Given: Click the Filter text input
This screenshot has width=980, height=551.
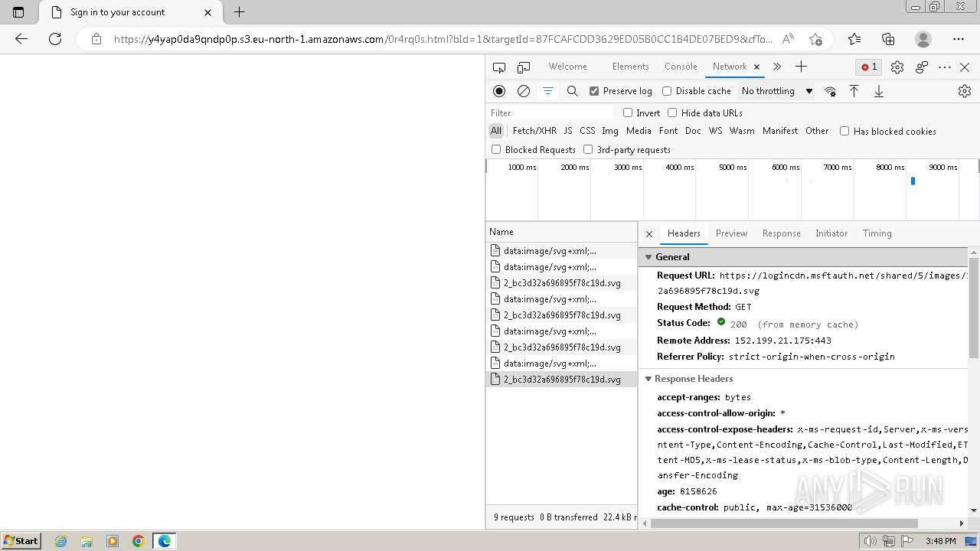Looking at the screenshot, I should click(550, 112).
